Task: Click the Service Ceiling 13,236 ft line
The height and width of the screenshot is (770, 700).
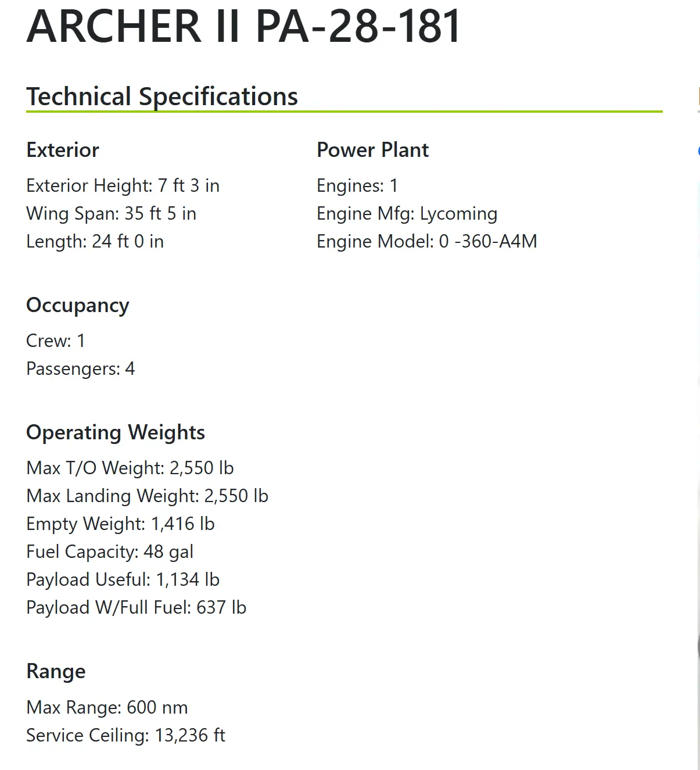Action: pyautogui.click(x=125, y=735)
